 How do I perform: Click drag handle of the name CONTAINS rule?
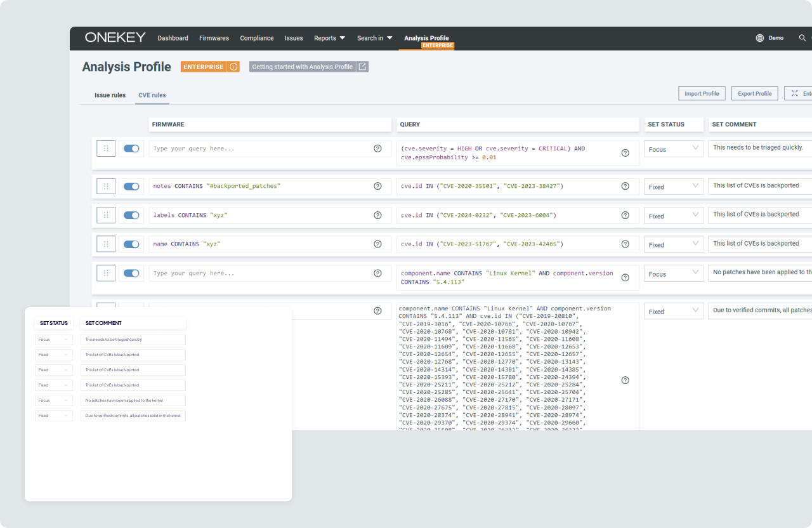point(106,244)
